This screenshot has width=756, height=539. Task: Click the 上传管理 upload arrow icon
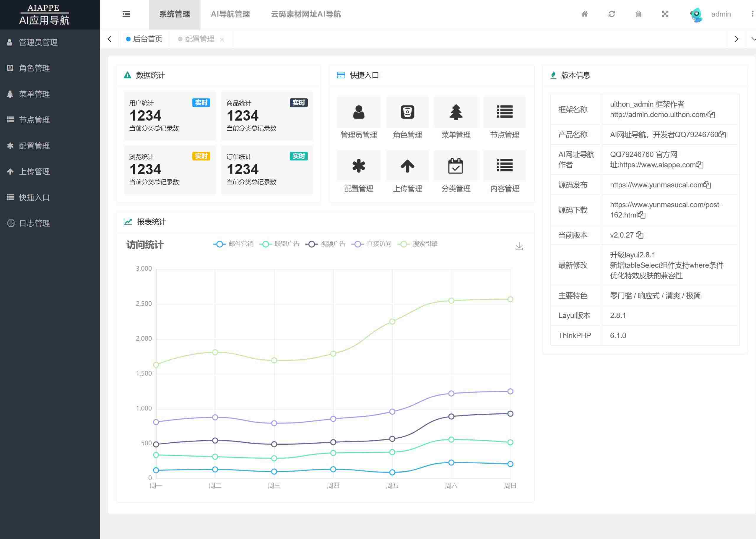tap(407, 165)
